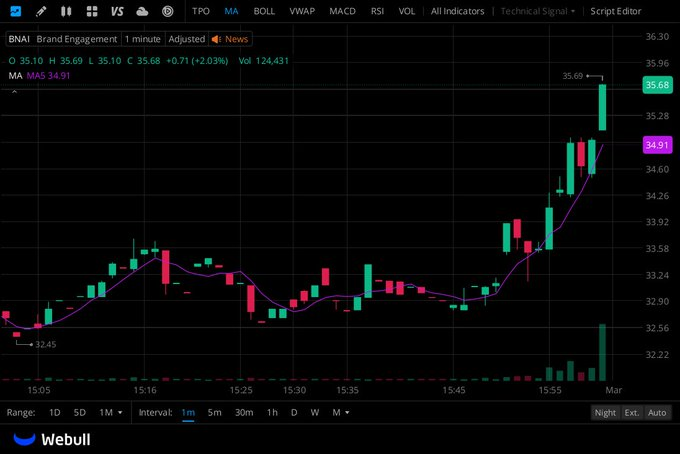Click the green 35.68 price tag
The width and height of the screenshot is (680, 454).
coord(657,85)
